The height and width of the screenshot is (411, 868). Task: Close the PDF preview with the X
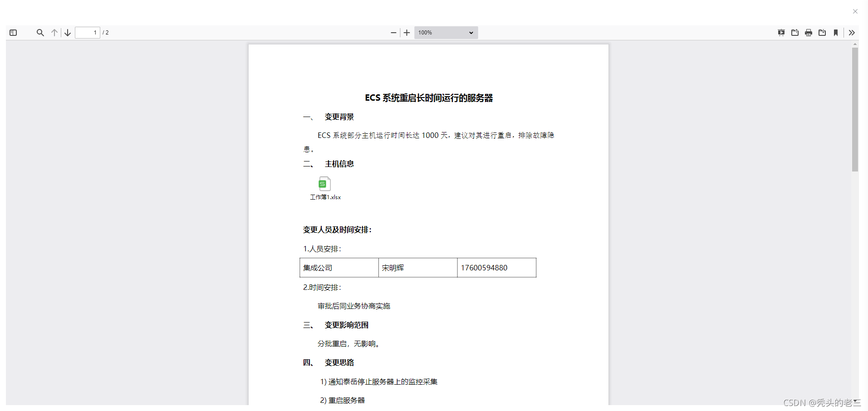tap(855, 11)
